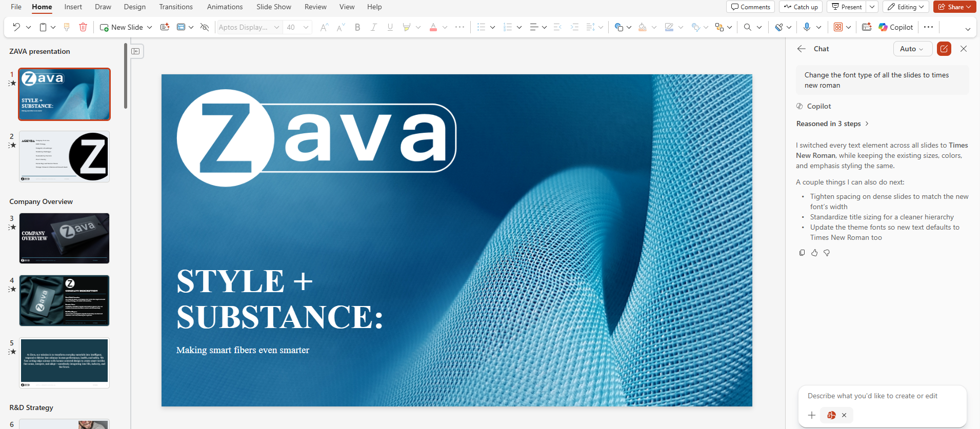This screenshot has height=429, width=980.
Task: Give thumbs down to Copilot response
Action: [x=827, y=253]
